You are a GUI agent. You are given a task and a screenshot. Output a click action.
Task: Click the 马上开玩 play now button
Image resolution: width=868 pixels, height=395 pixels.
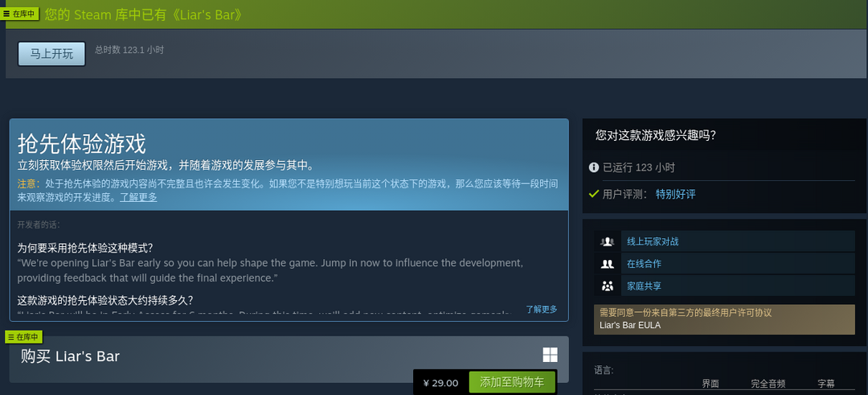pyautogui.click(x=51, y=54)
